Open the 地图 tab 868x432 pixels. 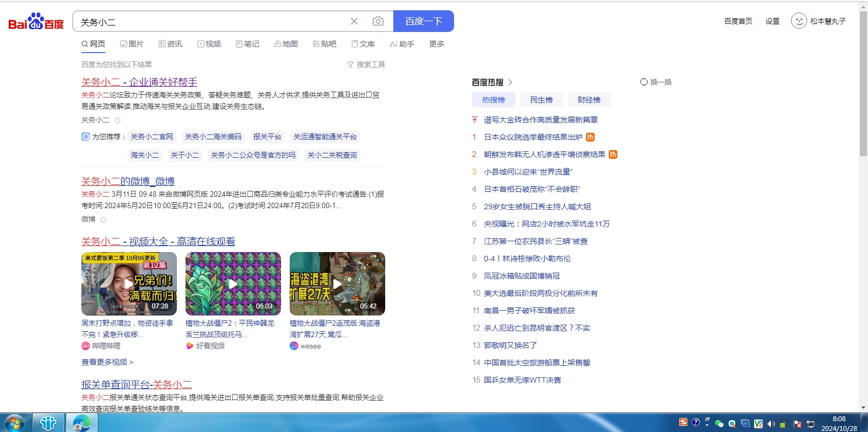(x=286, y=44)
